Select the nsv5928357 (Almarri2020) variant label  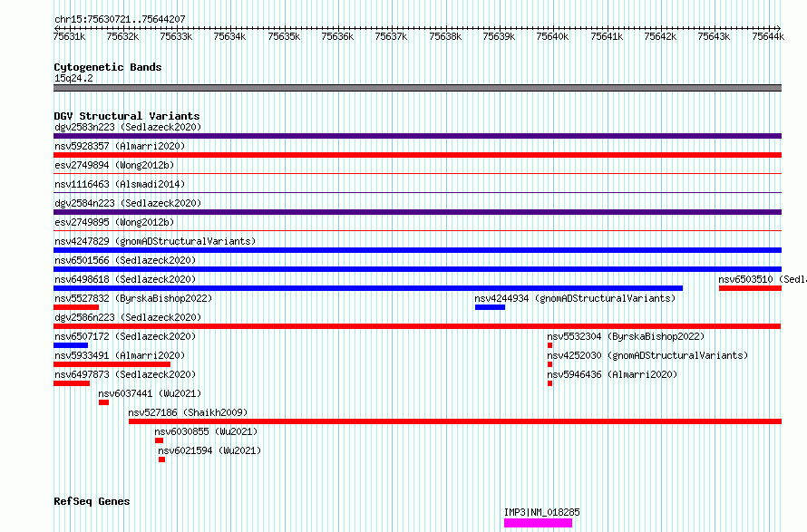(x=120, y=146)
